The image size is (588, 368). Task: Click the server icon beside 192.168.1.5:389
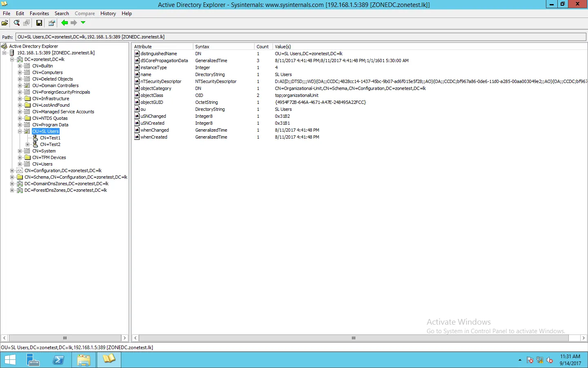coord(12,53)
